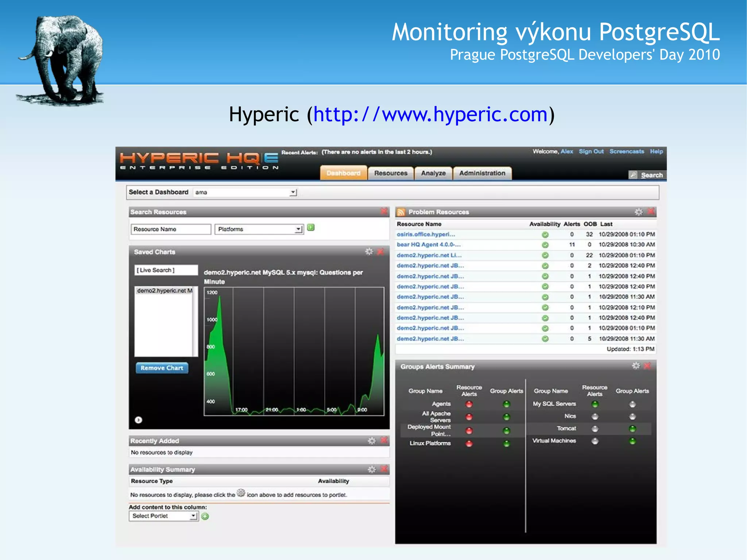This screenshot has height=560, width=747.
Task: Open bear HQ Agent 4.0.0 resource link
Action: (429, 244)
